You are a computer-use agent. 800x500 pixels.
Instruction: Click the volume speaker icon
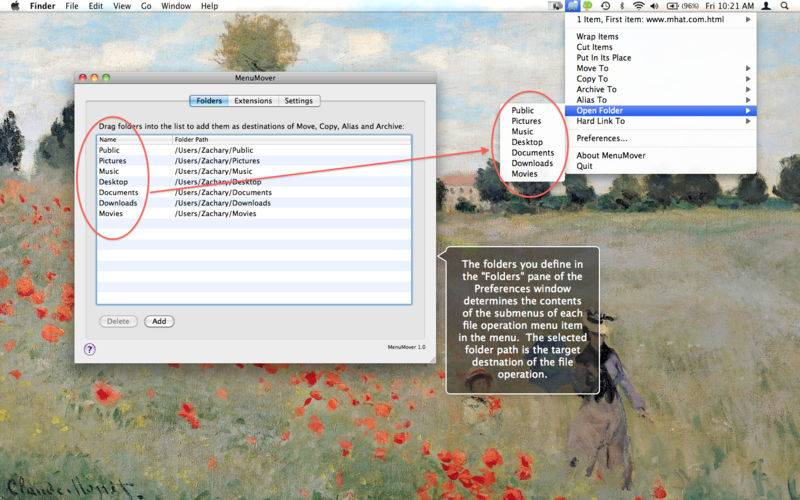pyautogui.click(x=654, y=6)
